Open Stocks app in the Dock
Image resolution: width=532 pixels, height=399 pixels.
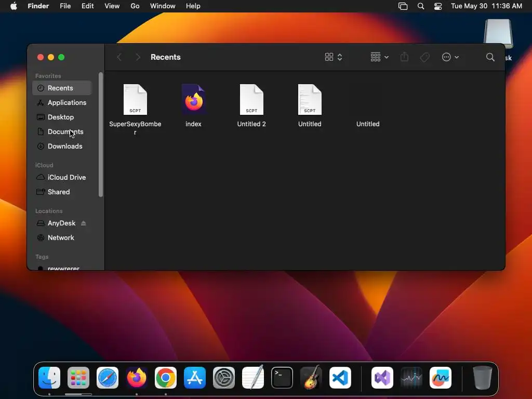[411, 378]
